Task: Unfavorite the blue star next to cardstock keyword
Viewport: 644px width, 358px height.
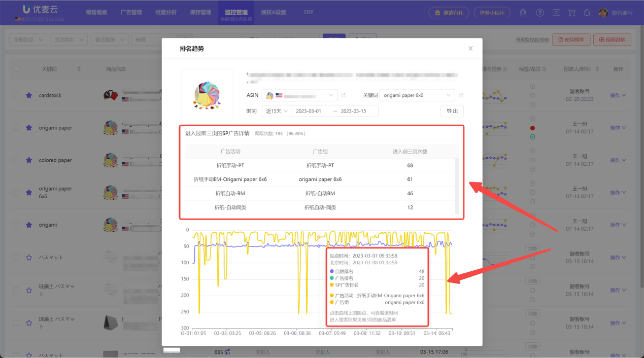Action: [x=28, y=95]
